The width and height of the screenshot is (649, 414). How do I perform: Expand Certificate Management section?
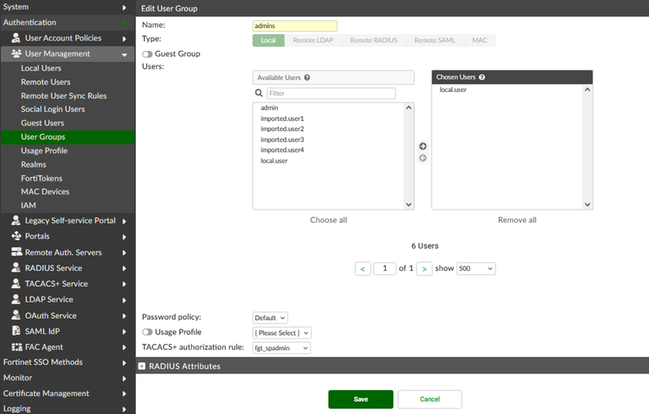point(67,393)
